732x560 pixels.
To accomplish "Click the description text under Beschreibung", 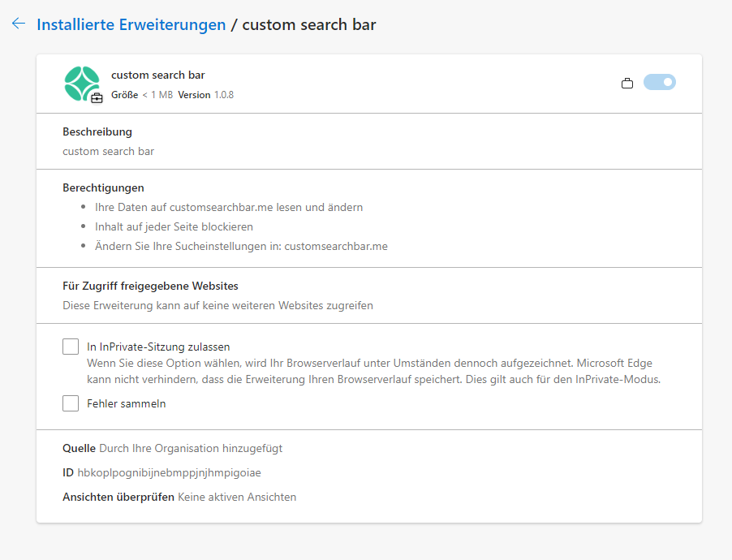I will (108, 151).
